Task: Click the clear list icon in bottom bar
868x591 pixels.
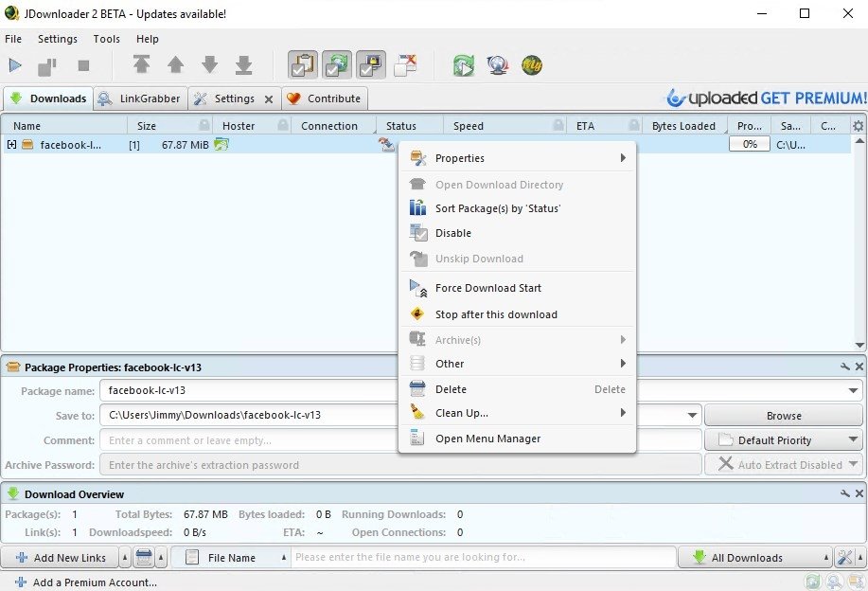Action: (144, 557)
